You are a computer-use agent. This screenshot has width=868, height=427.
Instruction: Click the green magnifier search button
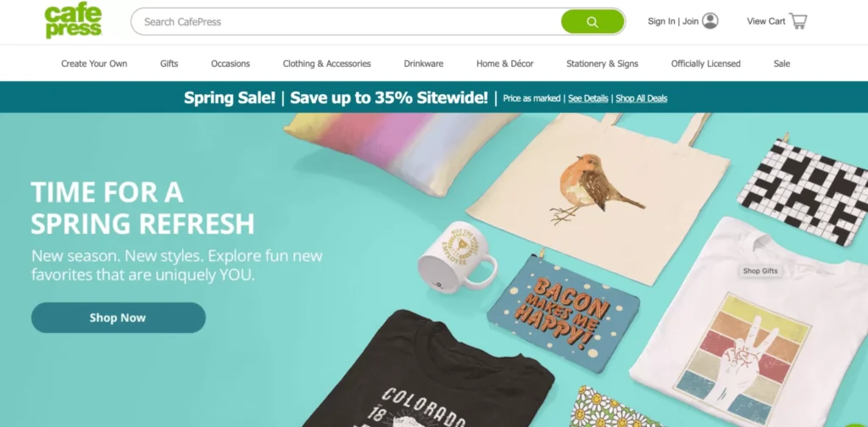[593, 22]
